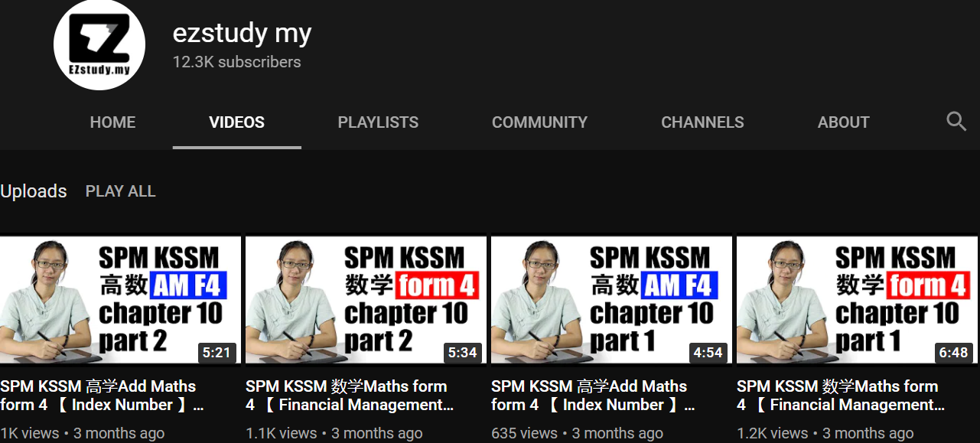
Task: Click the EZstudy.my channel avatar logo
Action: point(99,45)
